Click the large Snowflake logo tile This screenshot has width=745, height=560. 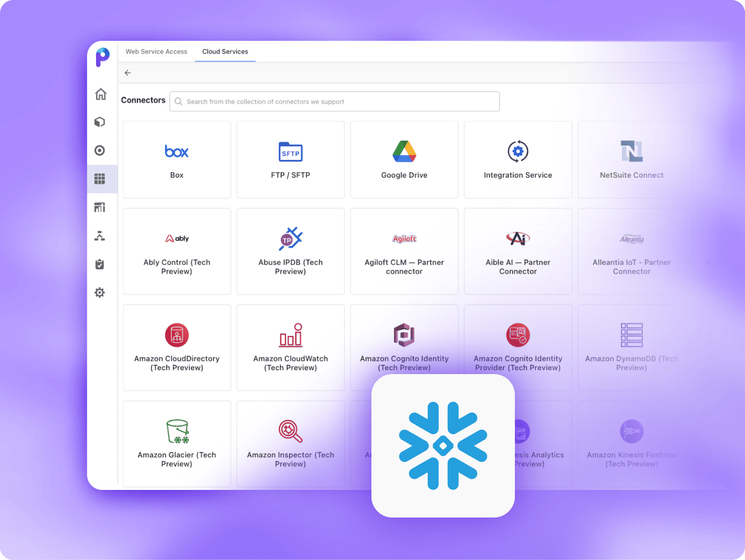(x=443, y=446)
